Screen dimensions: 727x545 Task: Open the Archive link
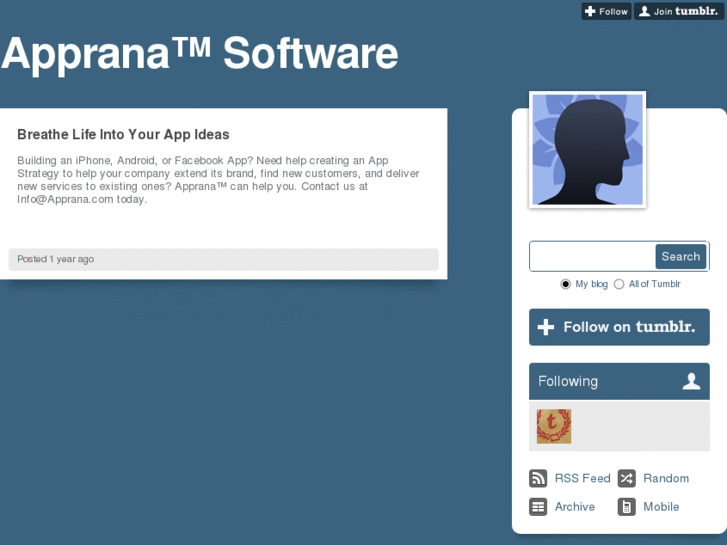click(x=575, y=507)
